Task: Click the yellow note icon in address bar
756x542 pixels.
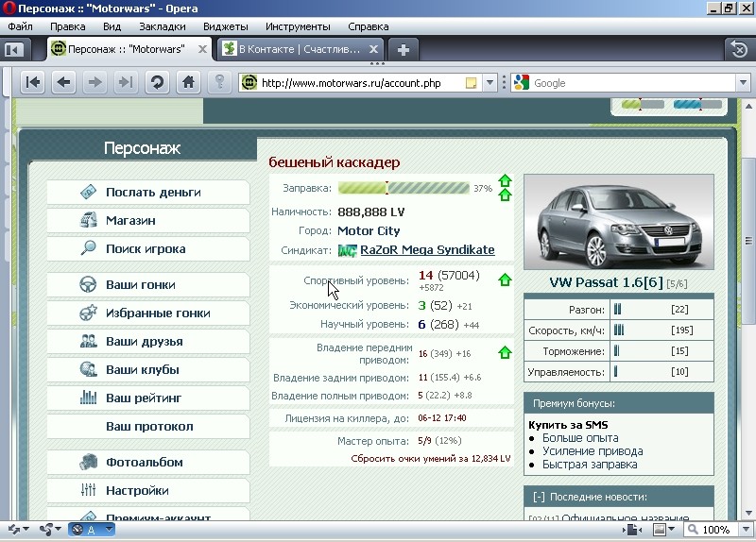Action: [471, 83]
